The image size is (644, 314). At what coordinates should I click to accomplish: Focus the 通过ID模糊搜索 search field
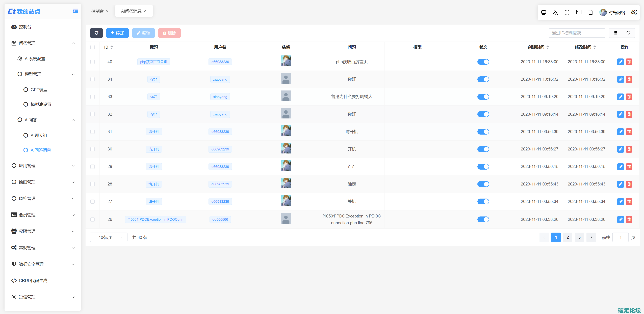(577, 33)
